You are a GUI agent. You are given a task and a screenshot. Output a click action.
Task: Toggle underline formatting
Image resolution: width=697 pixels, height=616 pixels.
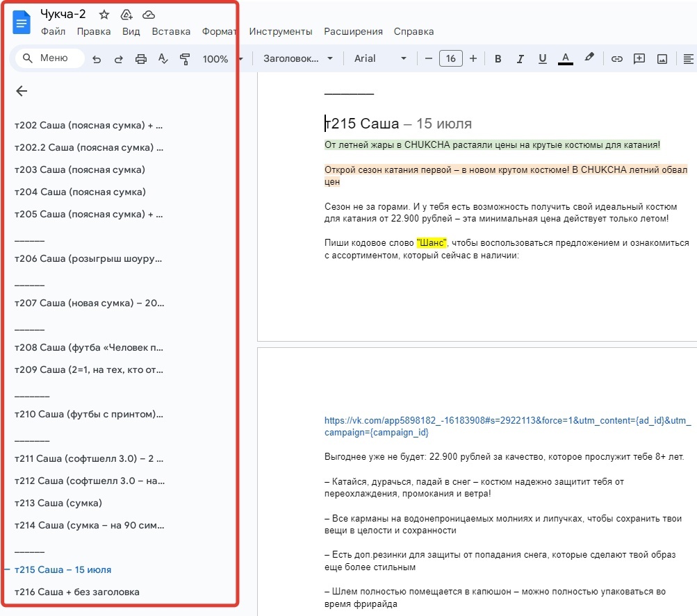click(542, 58)
